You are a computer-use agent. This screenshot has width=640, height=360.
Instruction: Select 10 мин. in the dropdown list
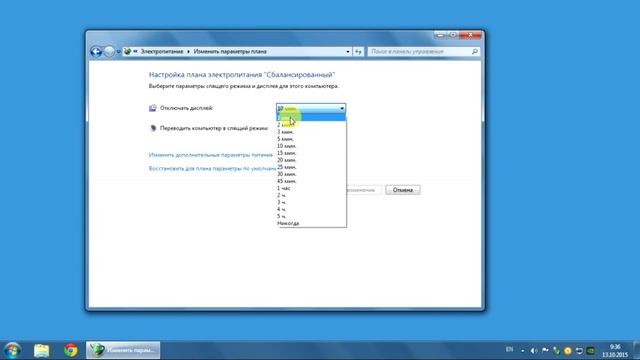coord(311,146)
